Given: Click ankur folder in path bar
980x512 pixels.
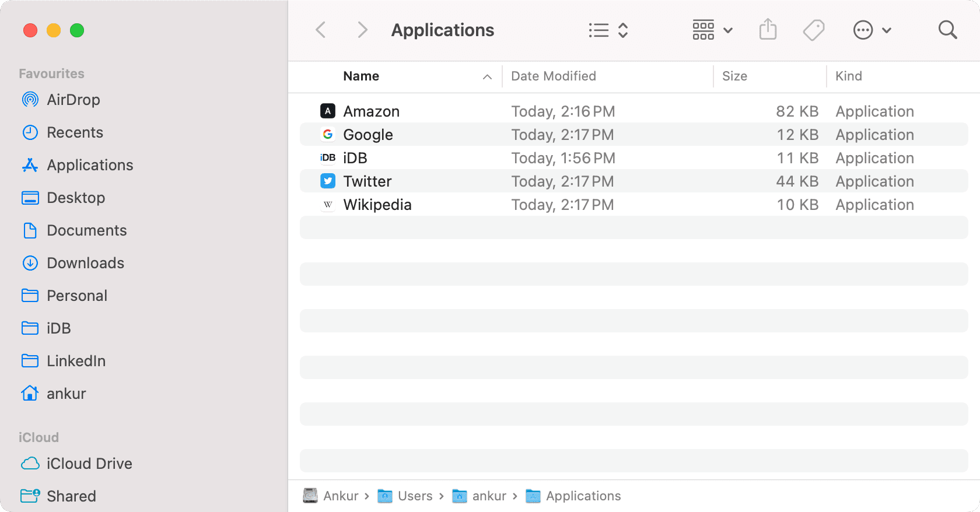Looking at the screenshot, I should coord(479,496).
